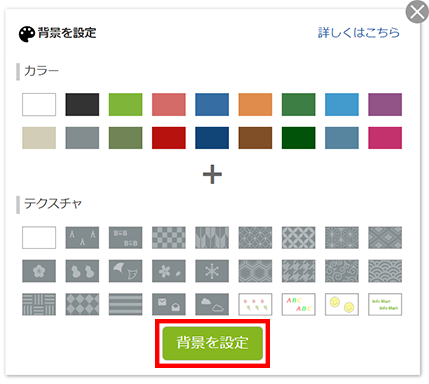Choose the smiley face texture
Image resolution: width=429 pixels, height=384 pixels.
point(342,304)
